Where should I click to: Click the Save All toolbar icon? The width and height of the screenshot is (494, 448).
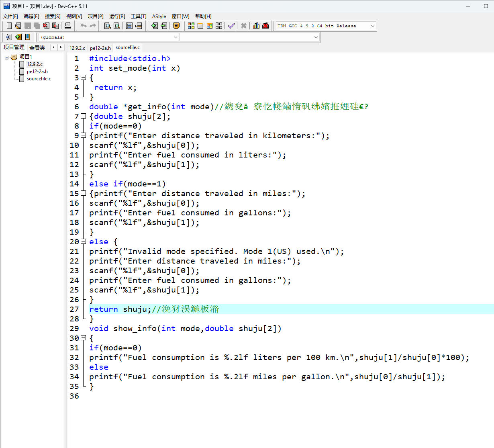pyautogui.click(x=37, y=26)
